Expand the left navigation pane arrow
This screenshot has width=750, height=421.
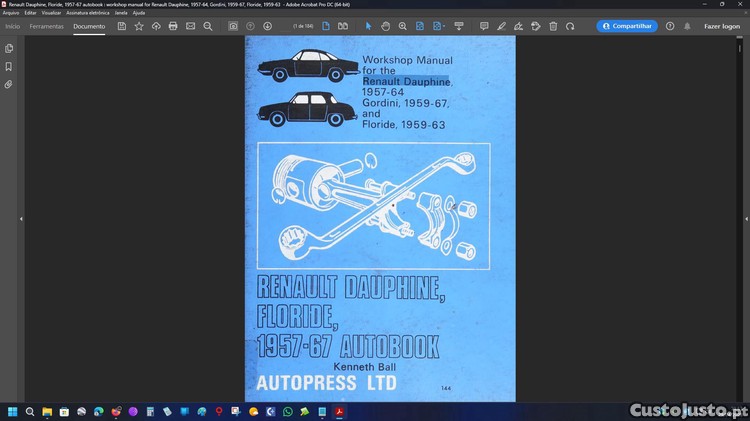pos(21,218)
